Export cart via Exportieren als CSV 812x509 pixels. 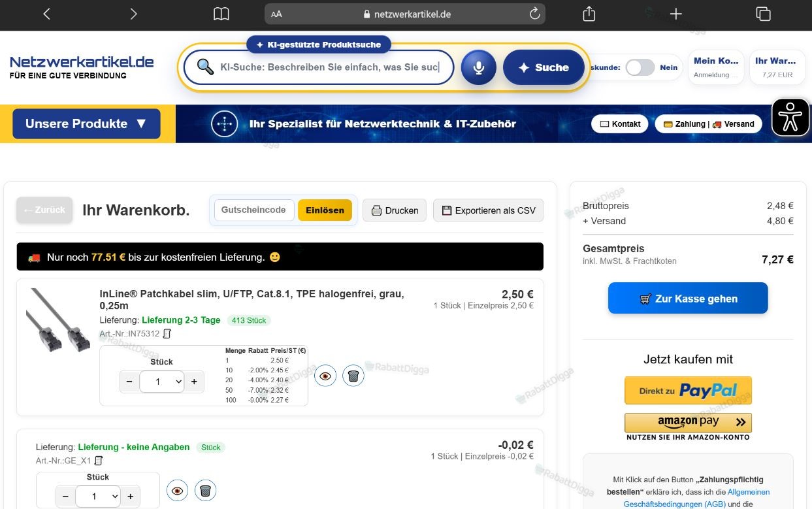tap(489, 210)
